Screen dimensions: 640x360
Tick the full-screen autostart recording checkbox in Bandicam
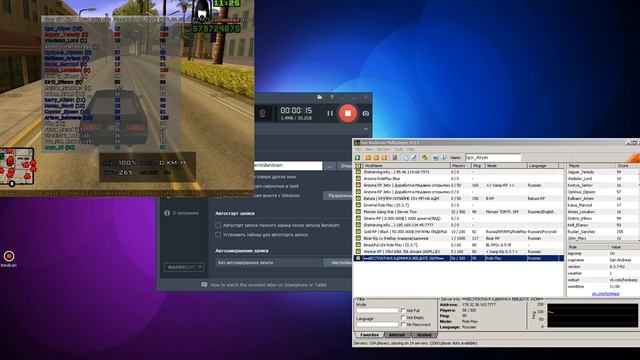click(218, 225)
